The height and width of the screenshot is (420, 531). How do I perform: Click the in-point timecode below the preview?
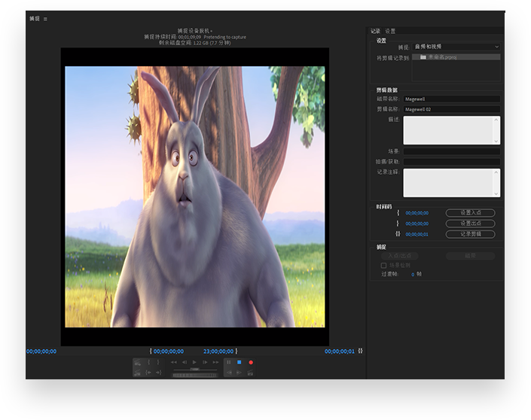click(x=169, y=352)
